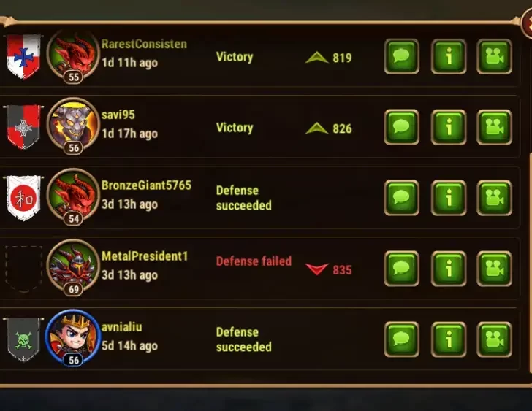
Task: Watch avnialiu defense replay
Action: tap(494, 339)
